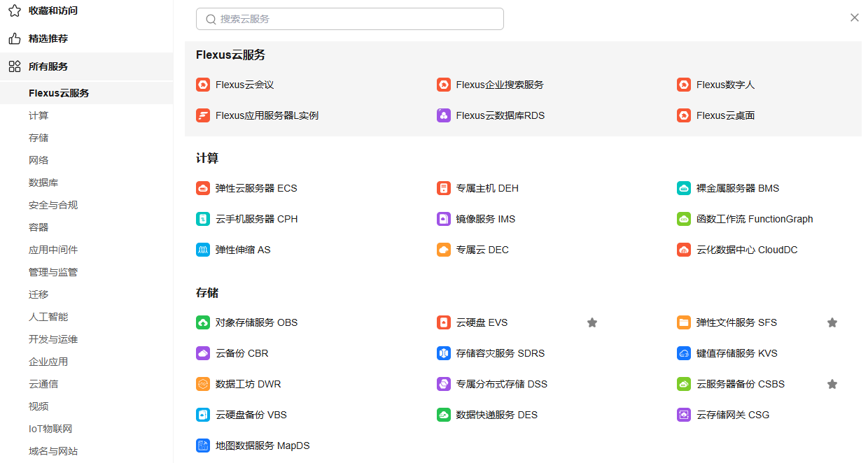Image resolution: width=868 pixels, height=463 pixels.
Task: Go to the 域名与网站 category
Action: coord(53,451)
